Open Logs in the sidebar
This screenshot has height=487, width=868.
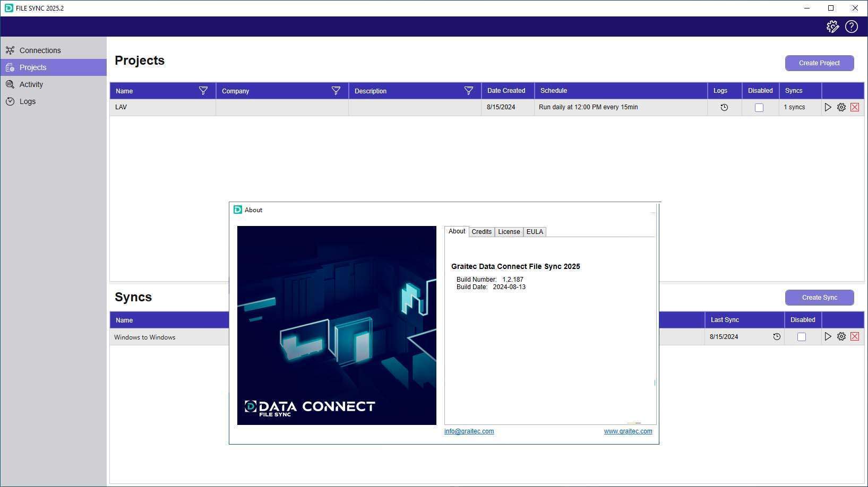(x=53, y=101)
